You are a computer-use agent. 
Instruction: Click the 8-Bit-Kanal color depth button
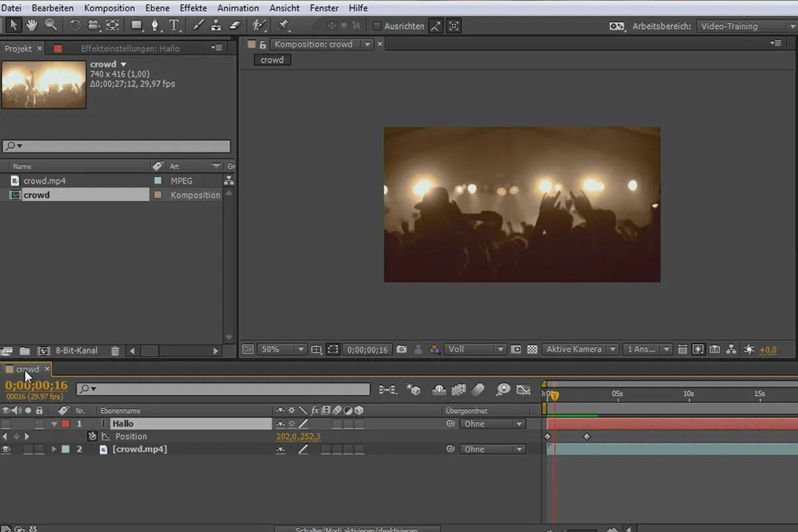[76, 350]
